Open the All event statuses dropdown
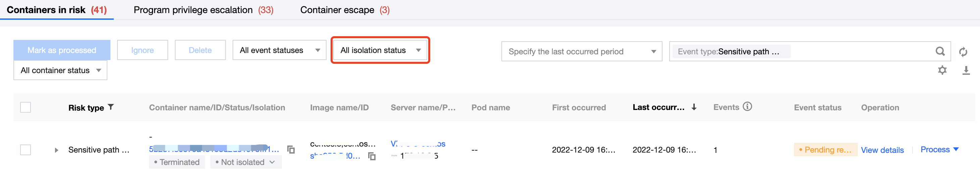Image resolution: width=980 pixels, height=171 pixels. [279, 50]
